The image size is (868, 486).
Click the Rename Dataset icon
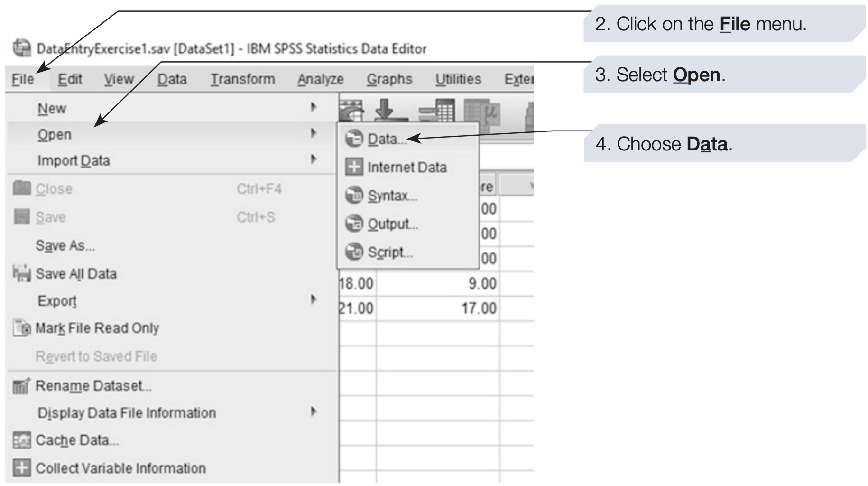coord(21,386)
